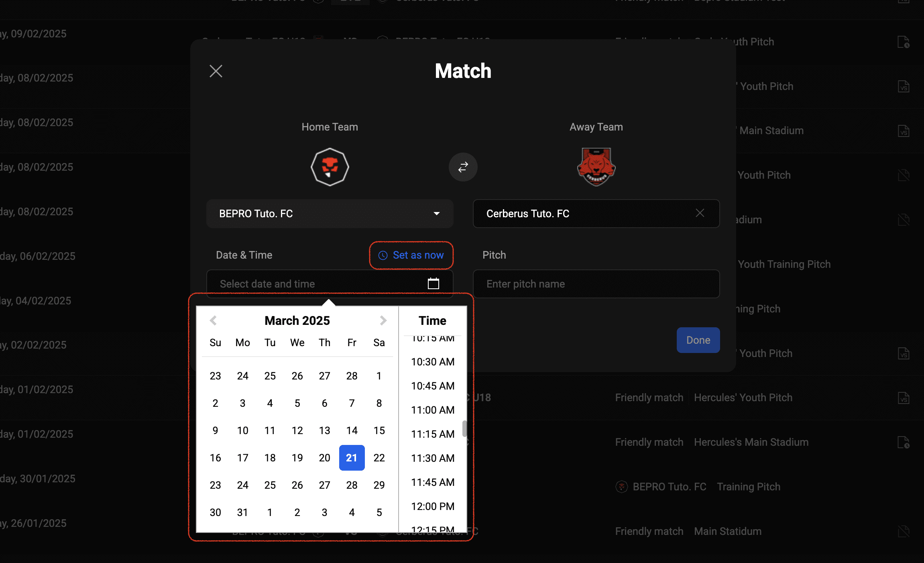
Task: Click Hercules' Youth Pitch in background list
Action: point(743,398)
